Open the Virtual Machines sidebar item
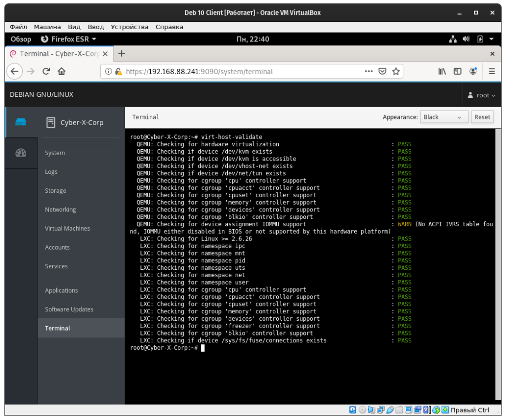506x420 pixels. [67, 228]
